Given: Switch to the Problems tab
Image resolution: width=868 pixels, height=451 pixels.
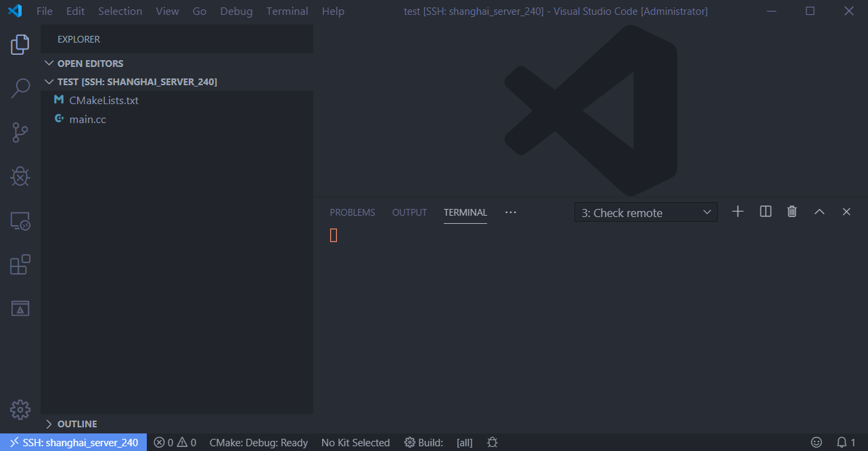Looking at the screenshot, I should [x=352, y=212].
